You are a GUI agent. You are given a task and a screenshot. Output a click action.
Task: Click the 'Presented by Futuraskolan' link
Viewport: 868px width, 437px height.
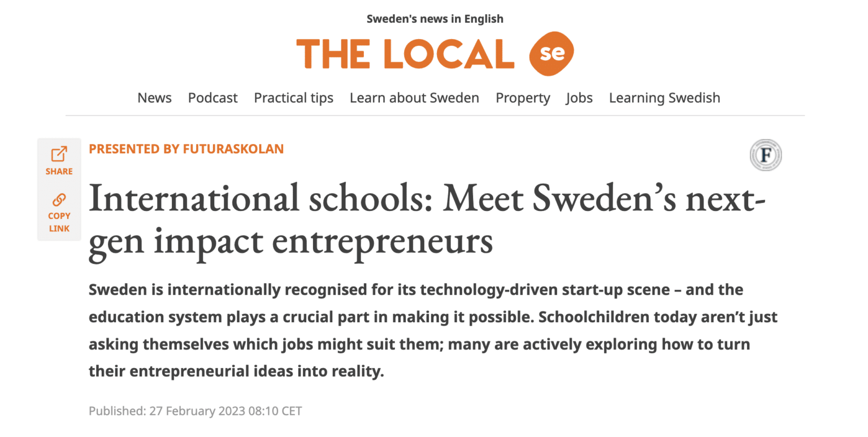[x=186, y=149]
